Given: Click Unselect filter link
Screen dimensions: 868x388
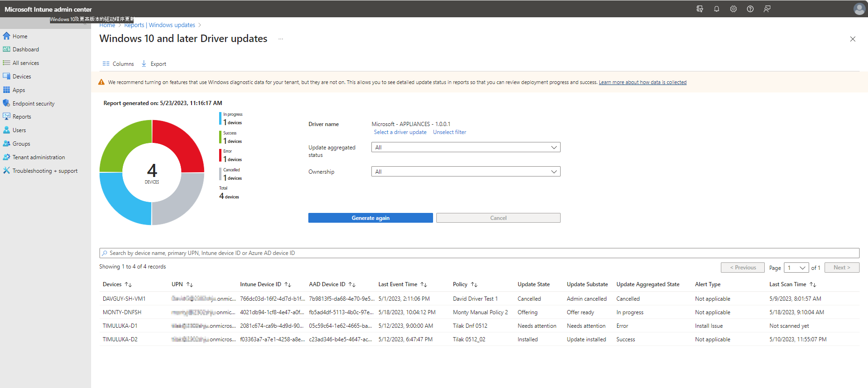Looking at the screenshot, I should (449, 132).
